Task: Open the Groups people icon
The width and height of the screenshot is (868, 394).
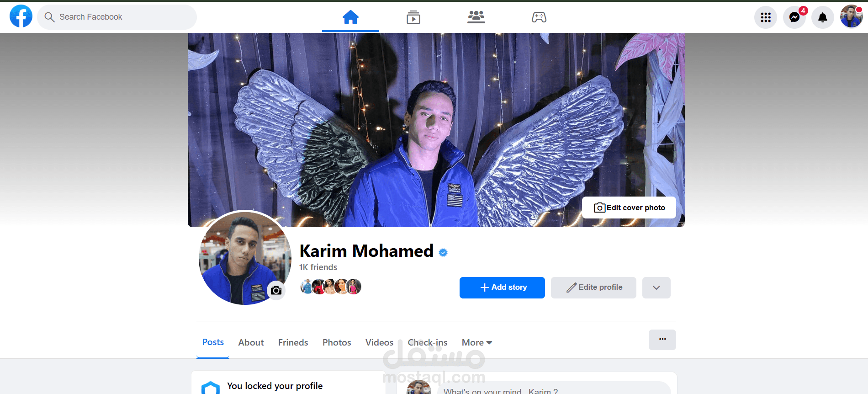Action: [x=476, y=17]
